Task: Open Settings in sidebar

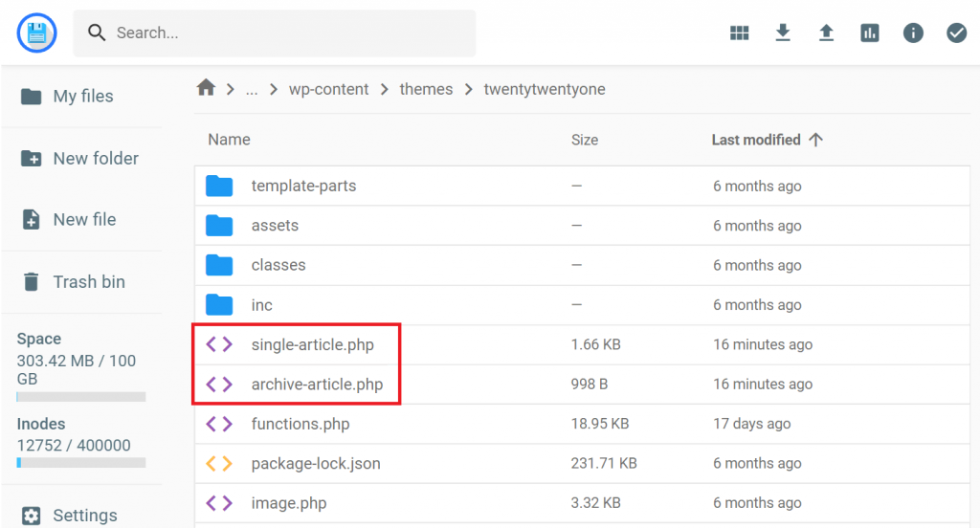Action: pos(84,516)
